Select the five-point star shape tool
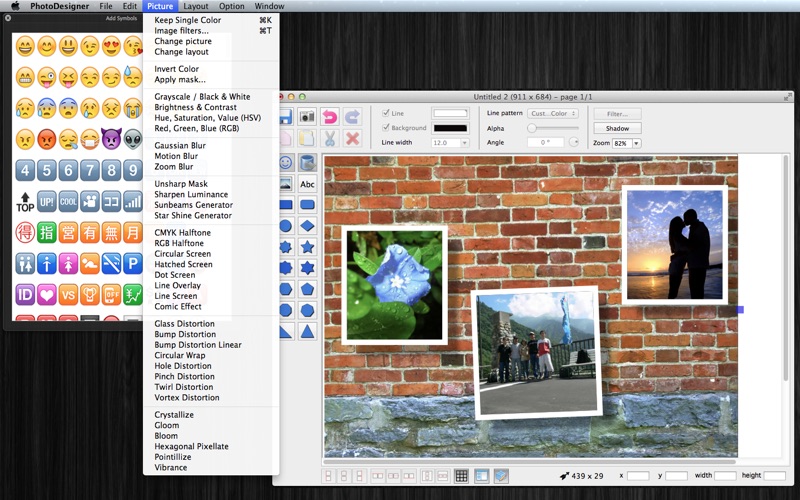The height and width of the screenshot is (500, 800). point(307,247)
